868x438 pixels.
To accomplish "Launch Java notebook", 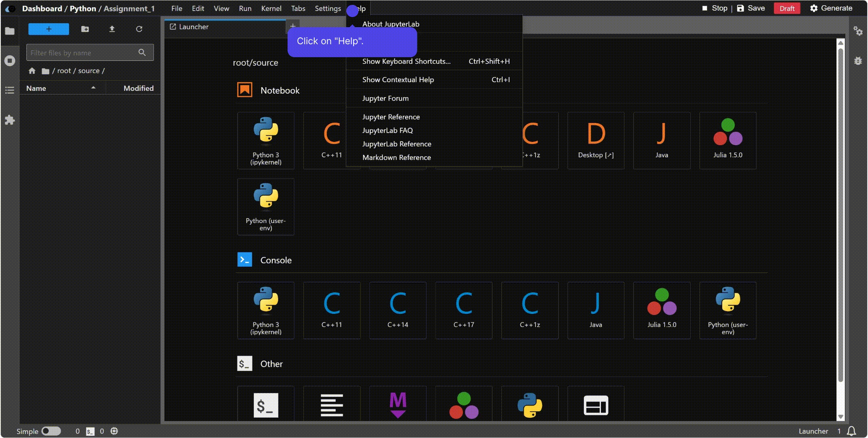I will coord(662,140).
